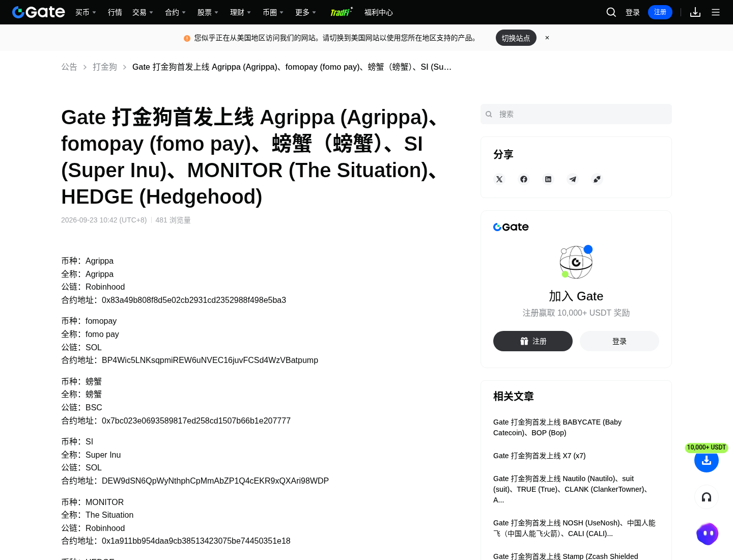Viewport: 733px width, 560px height.
Task: Expand the 理财 dropdown menu
Action: click(240, 12)
